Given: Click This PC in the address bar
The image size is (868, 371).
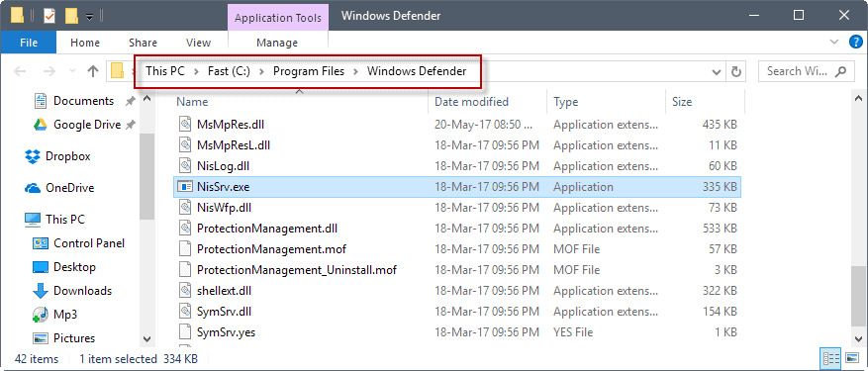Looking at the screenshot, I should point(165,71).
